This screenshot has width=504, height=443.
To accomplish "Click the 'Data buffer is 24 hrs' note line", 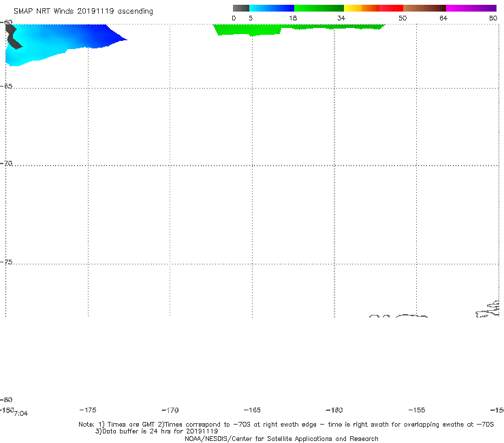I will tap(157, 431).
